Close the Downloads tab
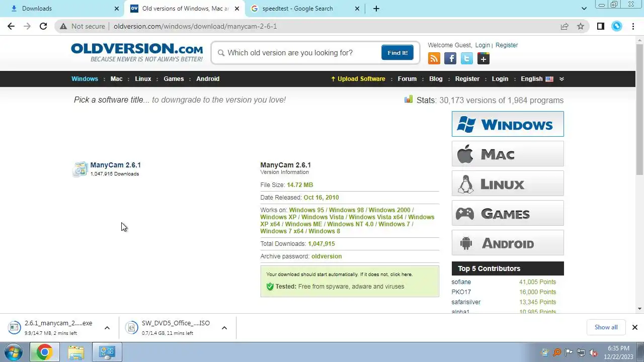The height and width of the screenshot is (362, 644). (117, 9)
